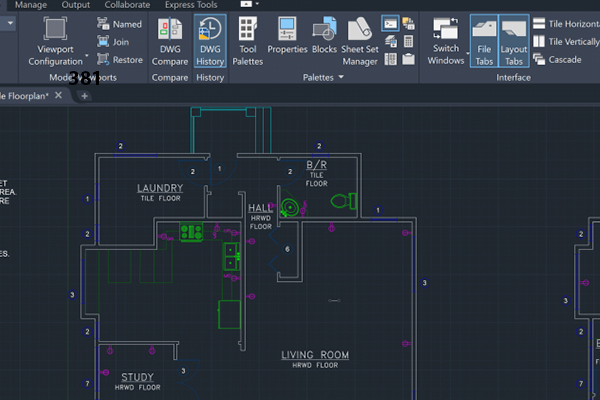This screenshot has height=400, width=600.
Task: Select the STUDY room label
Action: click(x=137, y=377)
